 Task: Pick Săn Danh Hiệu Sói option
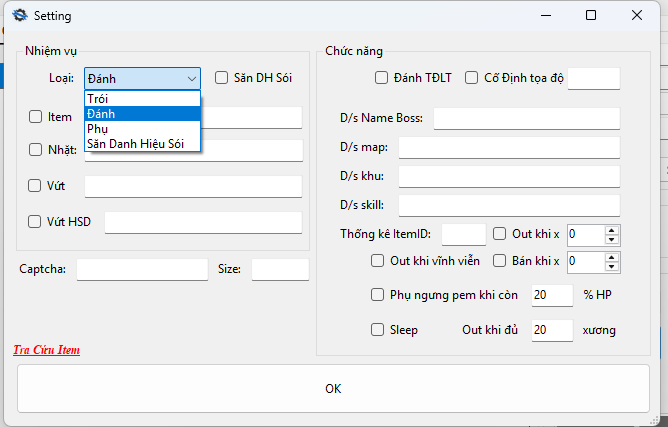pos(142,144)
